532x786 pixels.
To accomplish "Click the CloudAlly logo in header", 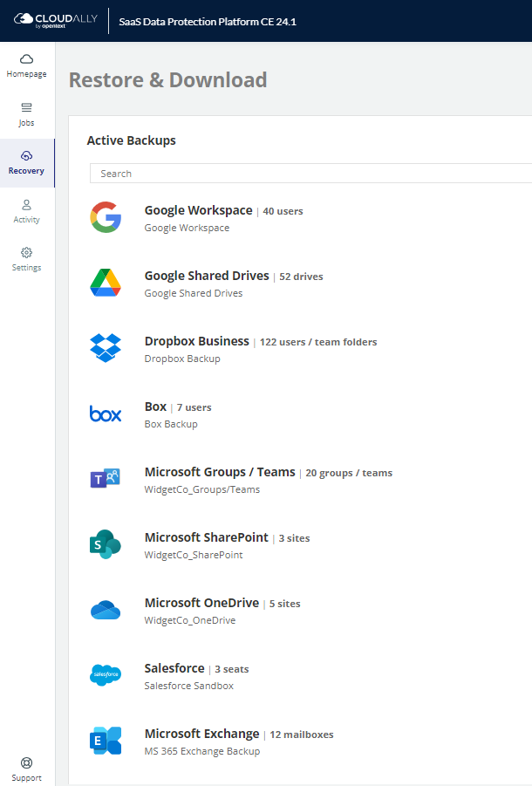I will coord(56,21).
